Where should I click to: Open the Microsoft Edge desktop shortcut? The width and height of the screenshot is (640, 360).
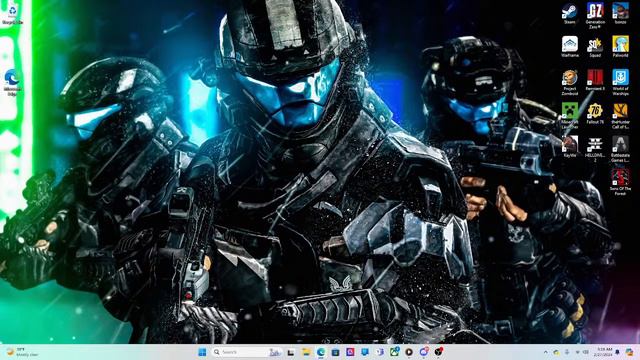coord(12,82)
